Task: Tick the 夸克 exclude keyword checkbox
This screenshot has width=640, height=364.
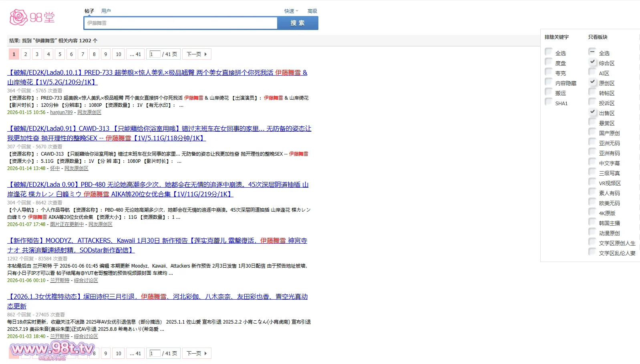Action: click(x=549, y=72)
